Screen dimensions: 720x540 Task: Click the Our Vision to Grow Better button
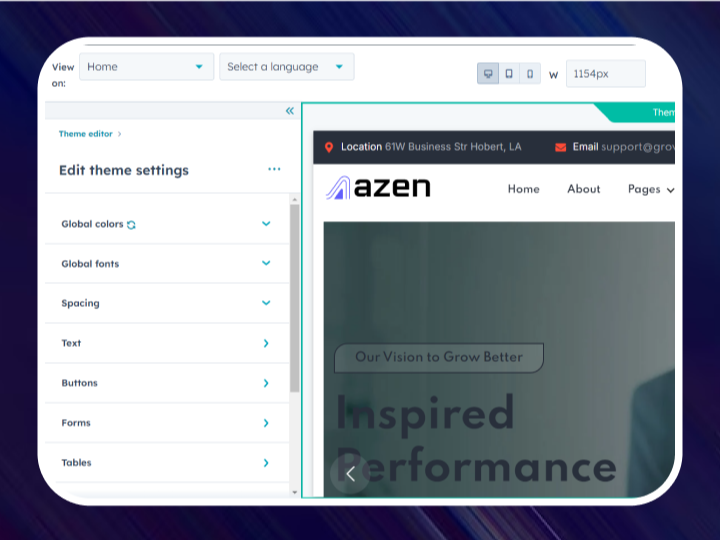439,357
